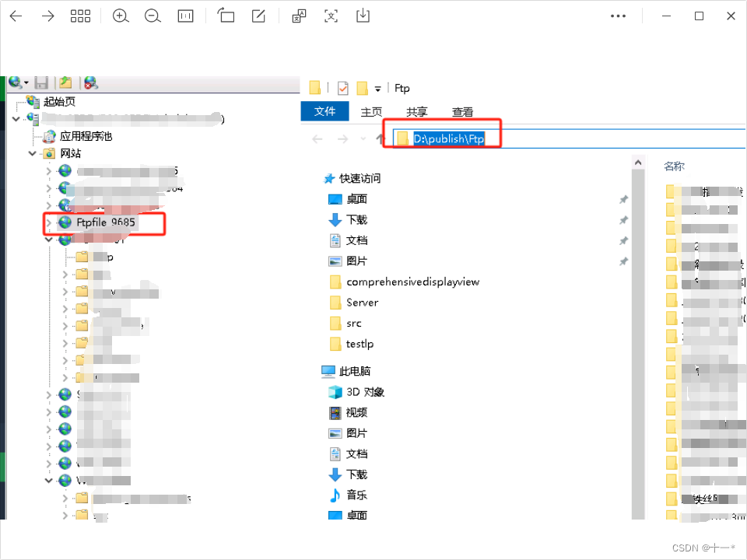The image size is (747, 560).
Task: Select the Ftpfile_9685 site
Action: [x=105, y=222]
